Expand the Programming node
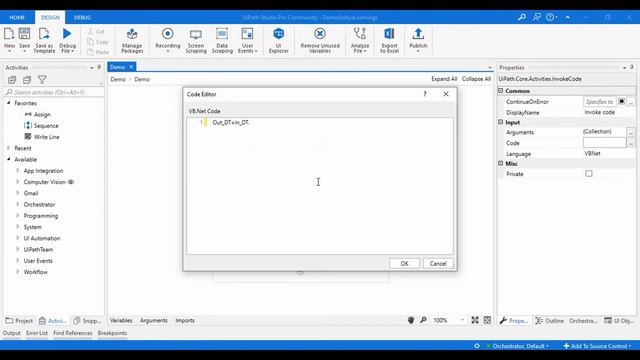This screenshot has height=360, width=640. 18,216
